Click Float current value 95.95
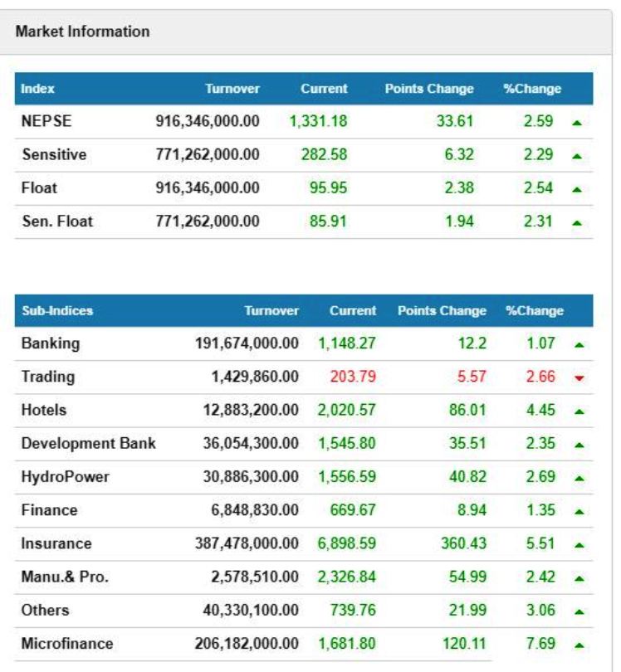The image size is (621, 672). point(328,187)
